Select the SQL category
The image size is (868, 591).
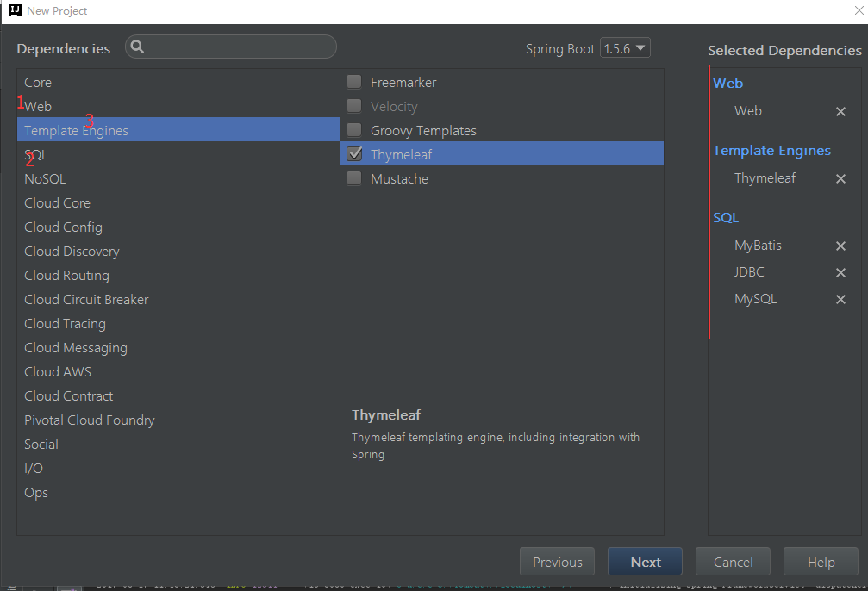(x=178, y=154)
